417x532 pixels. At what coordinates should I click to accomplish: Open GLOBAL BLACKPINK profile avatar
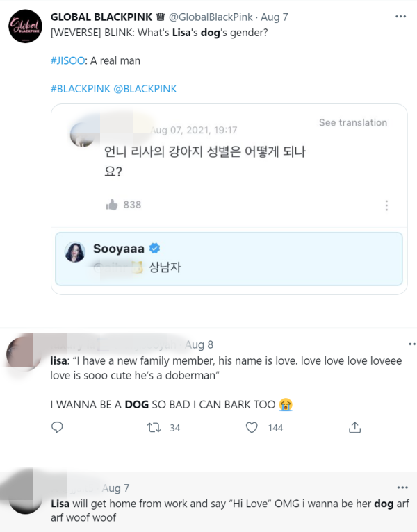click(25, 27)
